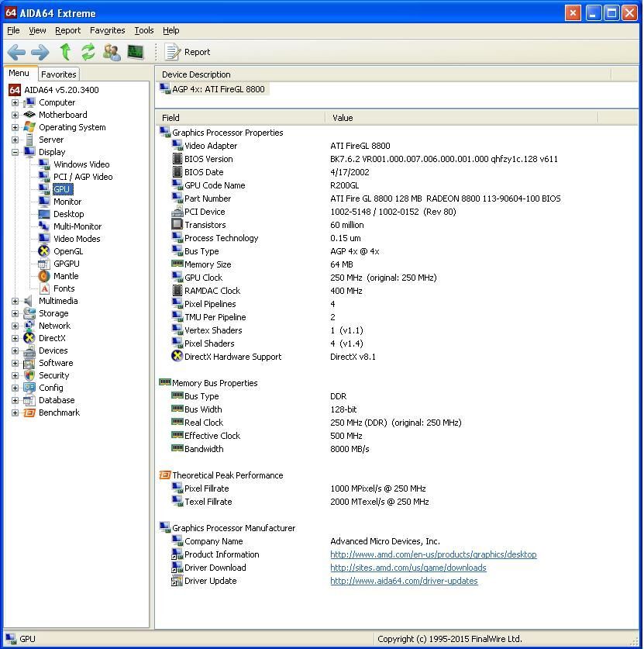Image resolution: width=644 pixels, height=649 pixels.
Task: Open Multi-Monitor page
Action: (77, 226)
